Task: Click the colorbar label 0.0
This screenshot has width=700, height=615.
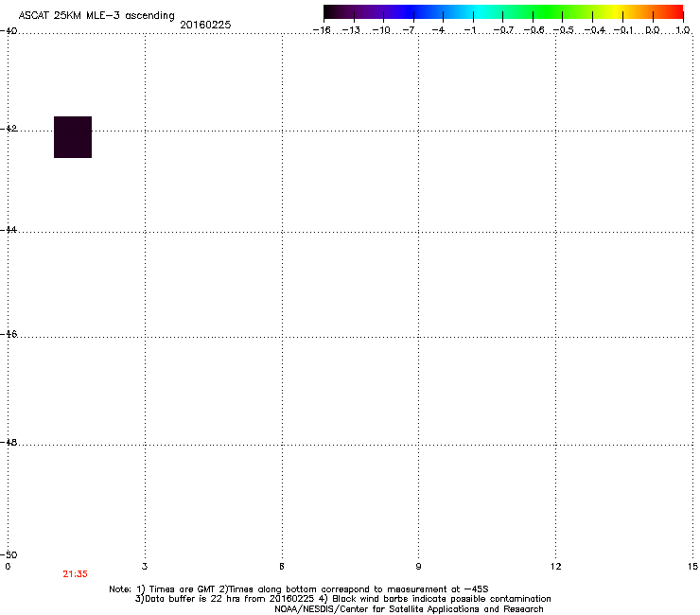Action: click(653, 30)
